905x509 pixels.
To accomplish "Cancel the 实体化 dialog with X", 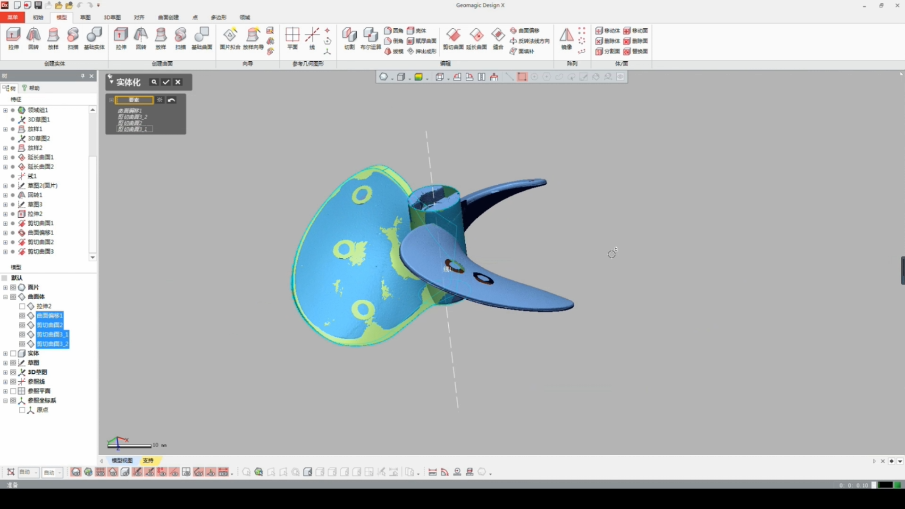I will (178, 82).
